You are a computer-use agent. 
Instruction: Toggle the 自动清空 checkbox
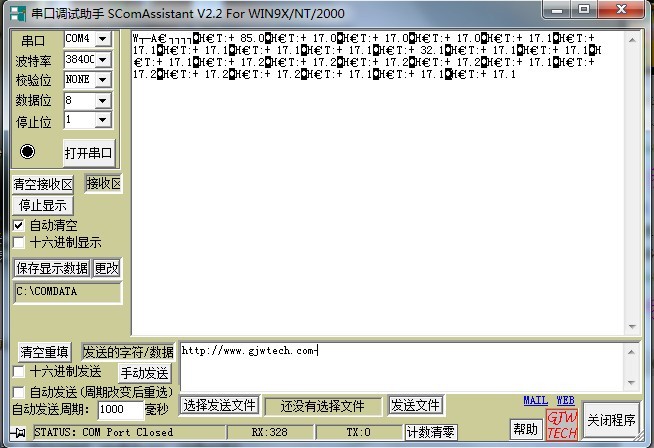[x=18, y=226]
